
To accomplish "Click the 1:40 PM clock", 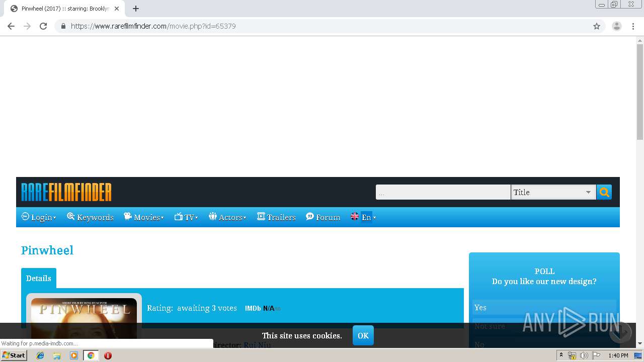I will pos(618,355).
